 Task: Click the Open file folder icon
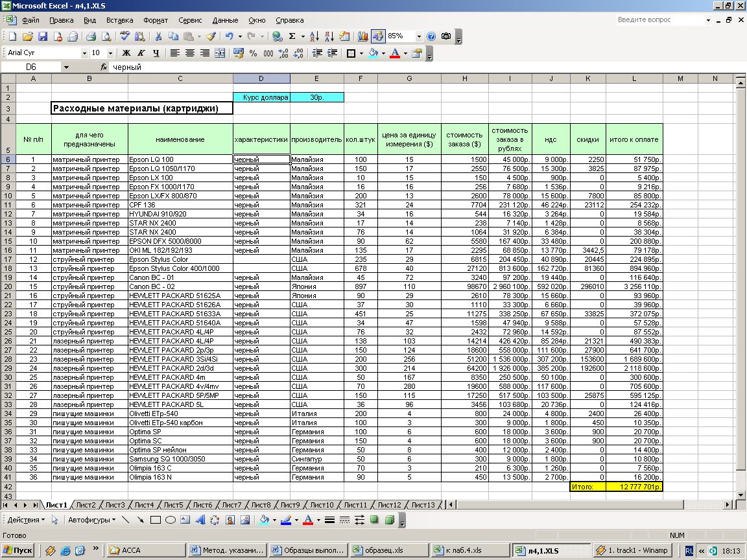[28, 36]
